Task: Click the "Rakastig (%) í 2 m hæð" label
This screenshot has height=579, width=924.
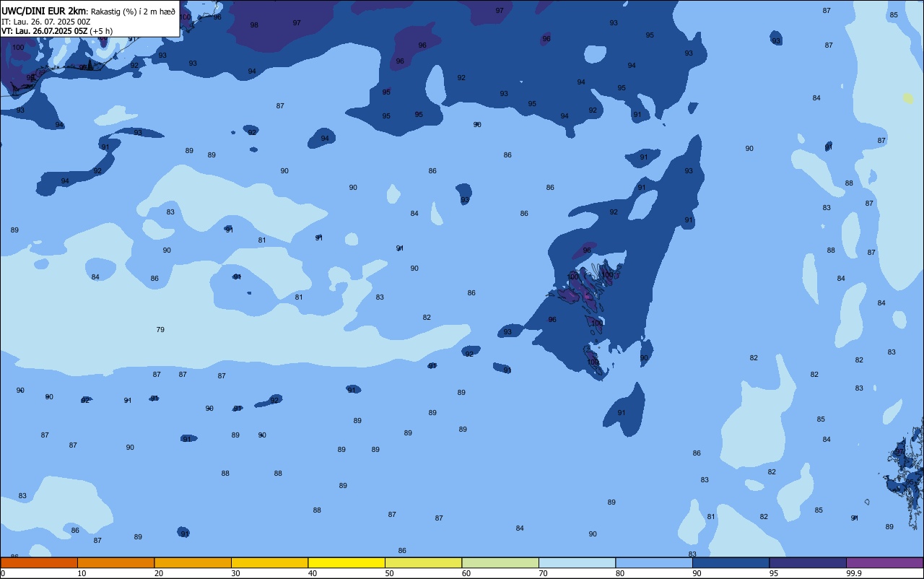Action: tap(132, 11)
